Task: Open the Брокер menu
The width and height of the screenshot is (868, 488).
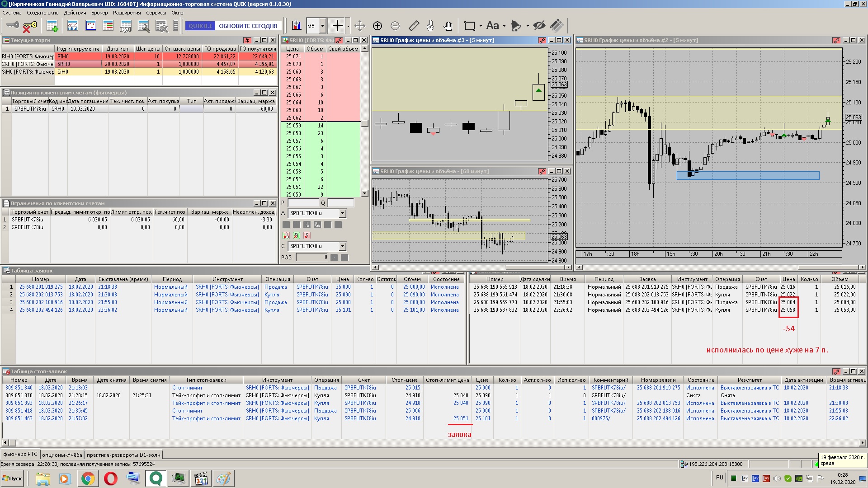Action: click(x=99, y=13)
